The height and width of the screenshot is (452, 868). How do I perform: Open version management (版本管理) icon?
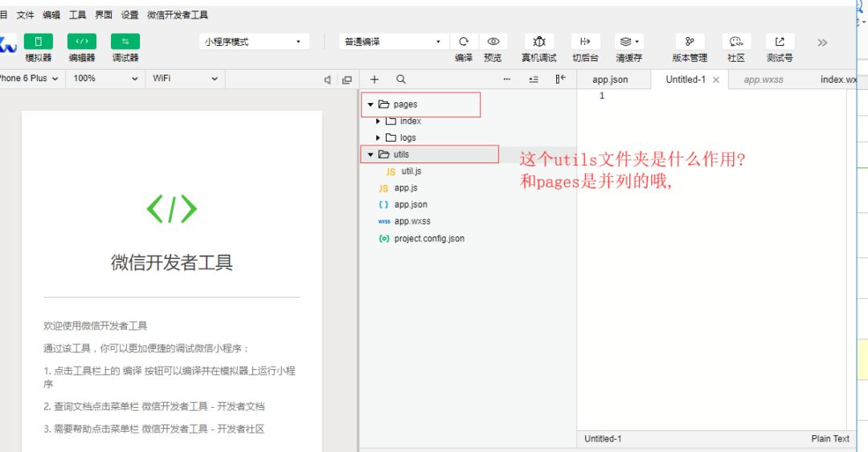690,42
